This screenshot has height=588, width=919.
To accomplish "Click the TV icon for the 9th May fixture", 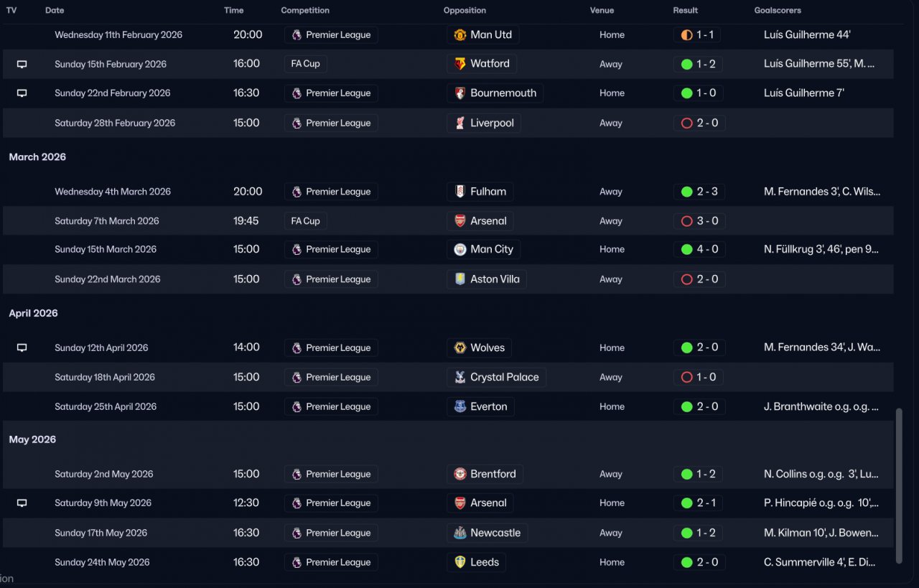I will [22, 503].
